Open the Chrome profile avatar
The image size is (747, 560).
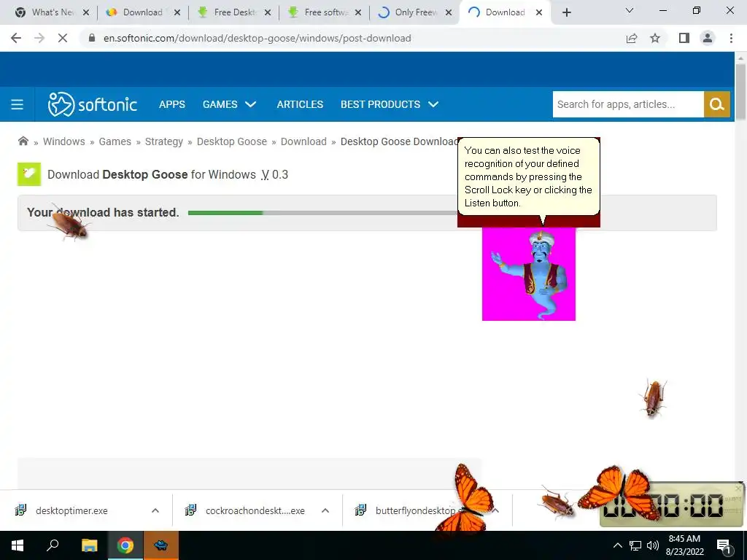coord(708,38)
